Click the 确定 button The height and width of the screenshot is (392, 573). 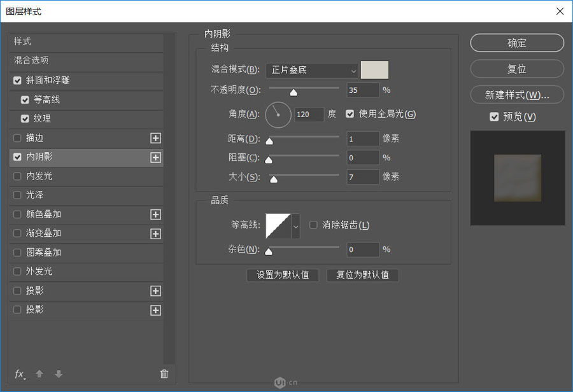coord(516,43)
